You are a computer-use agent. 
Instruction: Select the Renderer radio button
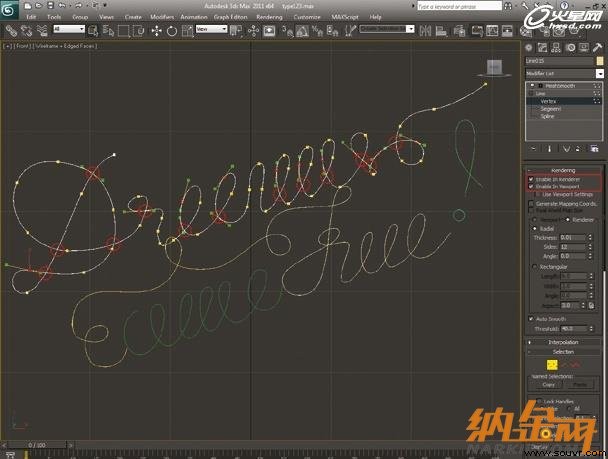tap(568, 220)
